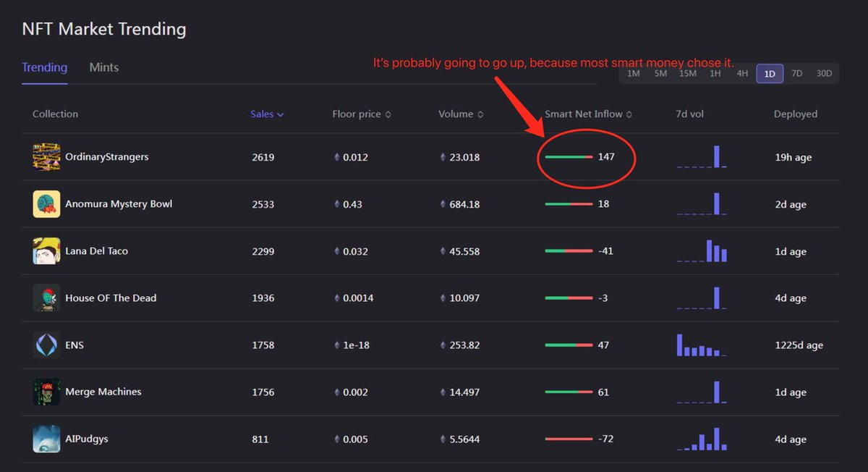Open the Merge Machines collection name
868x472 pixels.
pyautogui.click(x=103, y=392)
